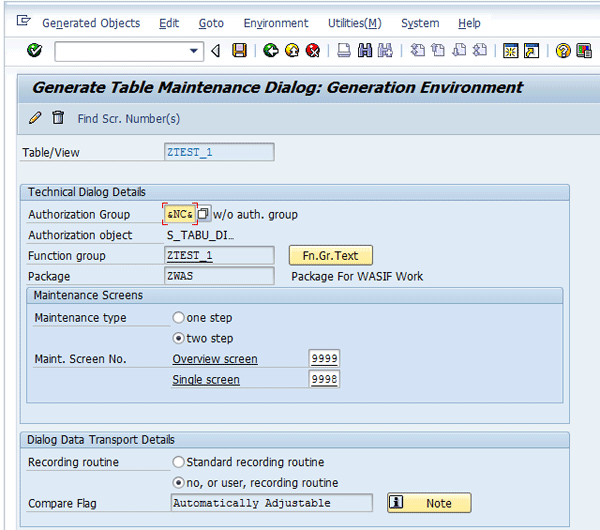Click the trash can Delete icon
The image size is (600, 530).
(x=58, y=118)
